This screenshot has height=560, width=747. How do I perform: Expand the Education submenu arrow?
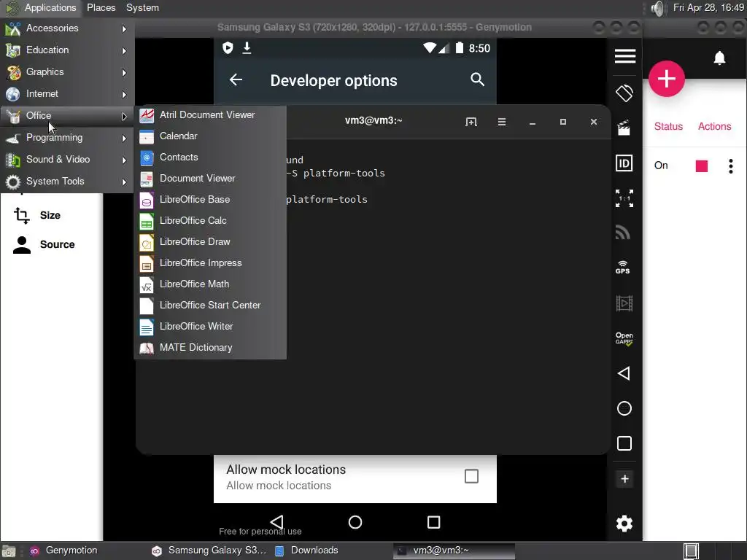[124, 50]
